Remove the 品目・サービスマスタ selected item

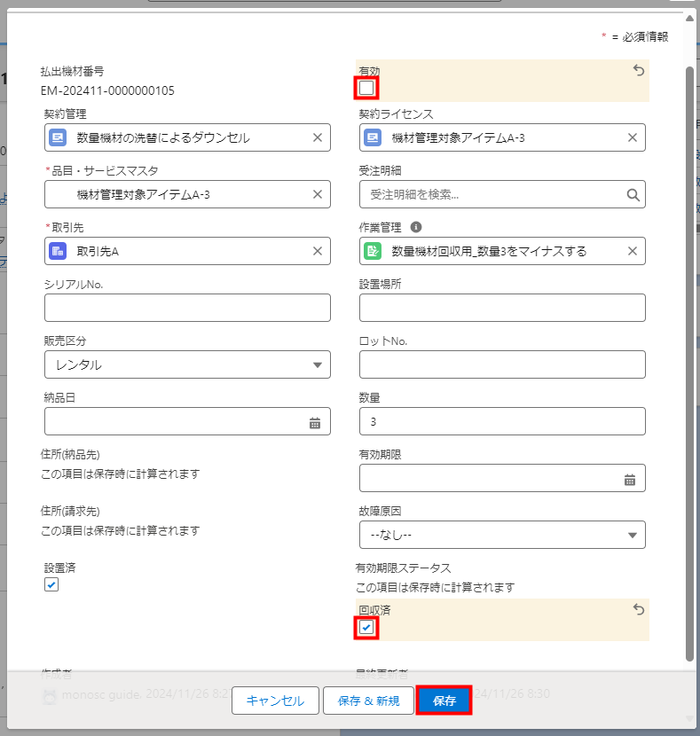tap(318, 194)
